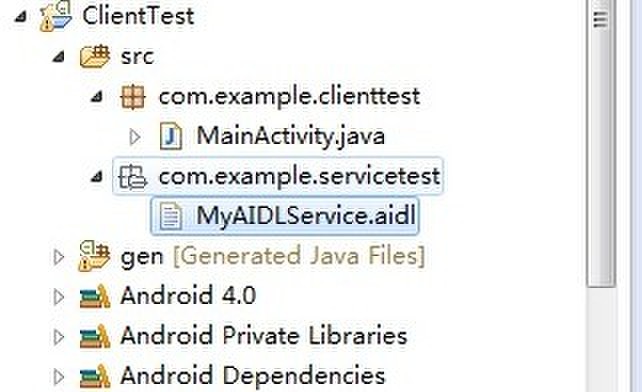Click the ClientTest project icon
This screenshot has width=642, height=392.
(56, 16)
